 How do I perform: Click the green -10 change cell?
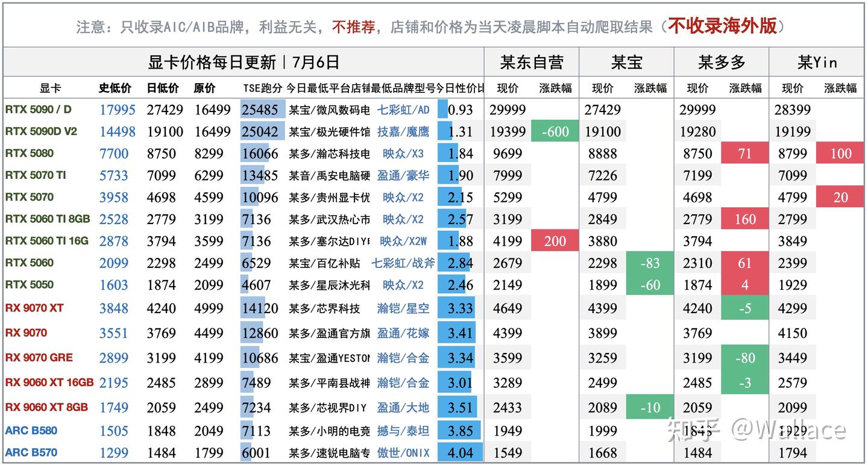click(x=650, y=407)
